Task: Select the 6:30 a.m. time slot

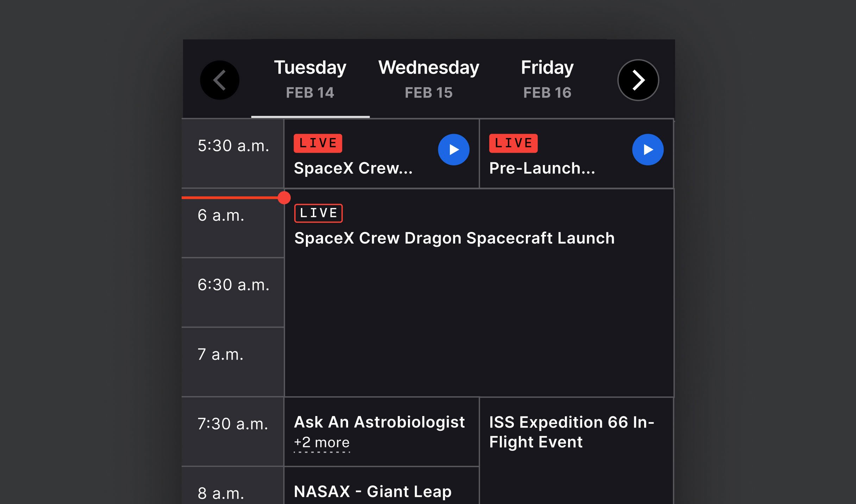Action: pyautogui.click(x=233, y=292)
